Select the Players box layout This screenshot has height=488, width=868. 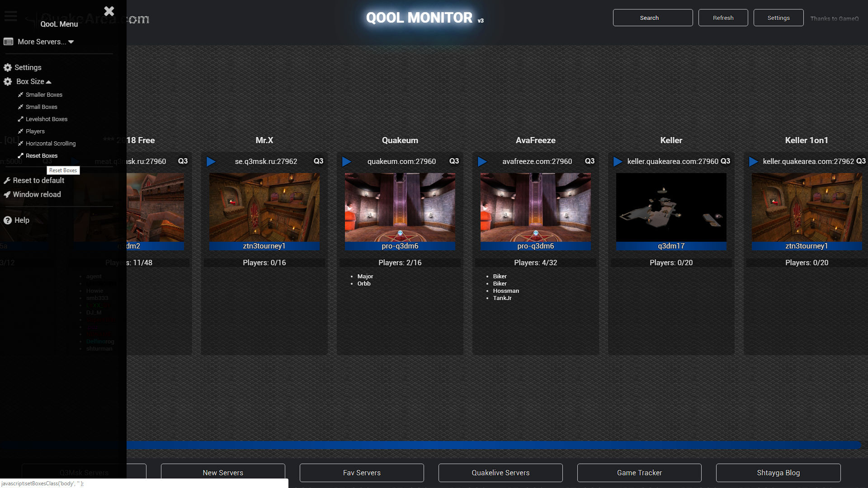pos(35,131)
